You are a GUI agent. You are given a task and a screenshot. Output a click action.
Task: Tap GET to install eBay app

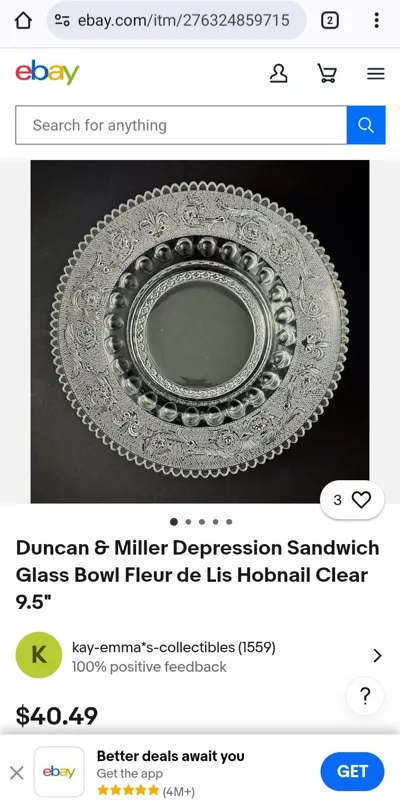(352, 771)
